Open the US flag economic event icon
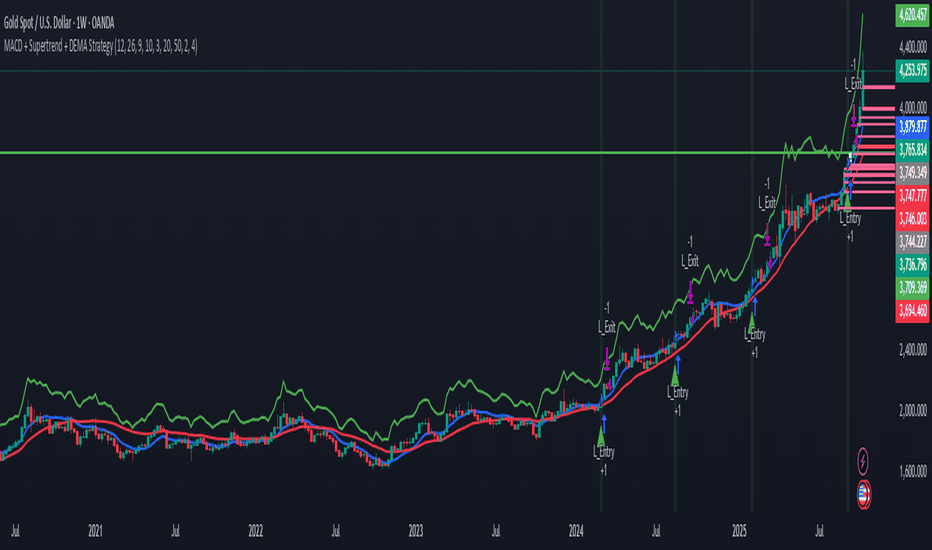The image size is (932, 550). 863,494
